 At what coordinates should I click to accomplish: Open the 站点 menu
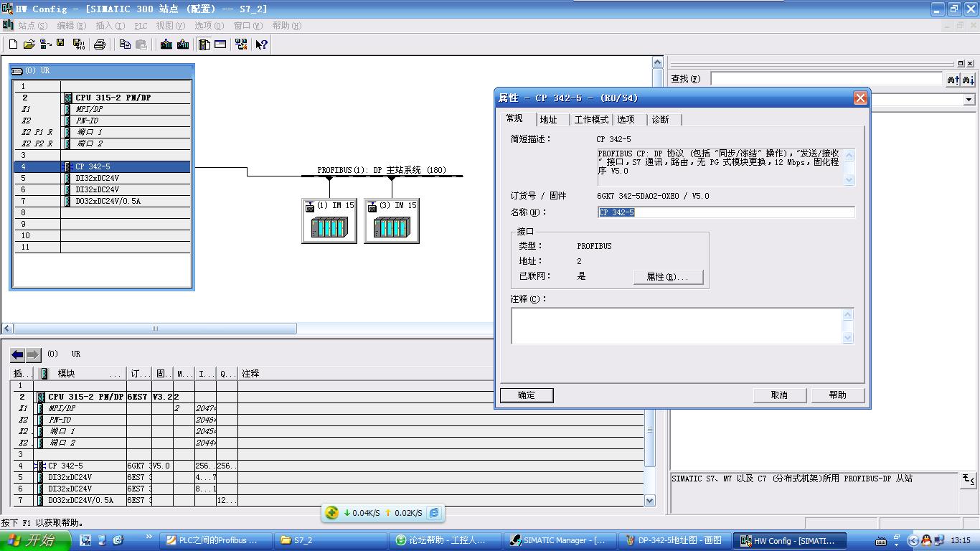click(32, 26)
